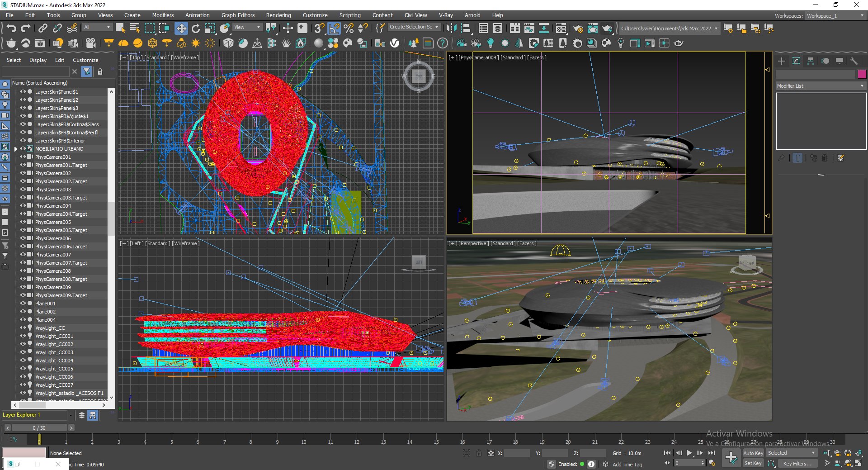Toggle the scene explorer filter funnel icon
This screenshot has width=868, height=470.
[86, 71]
